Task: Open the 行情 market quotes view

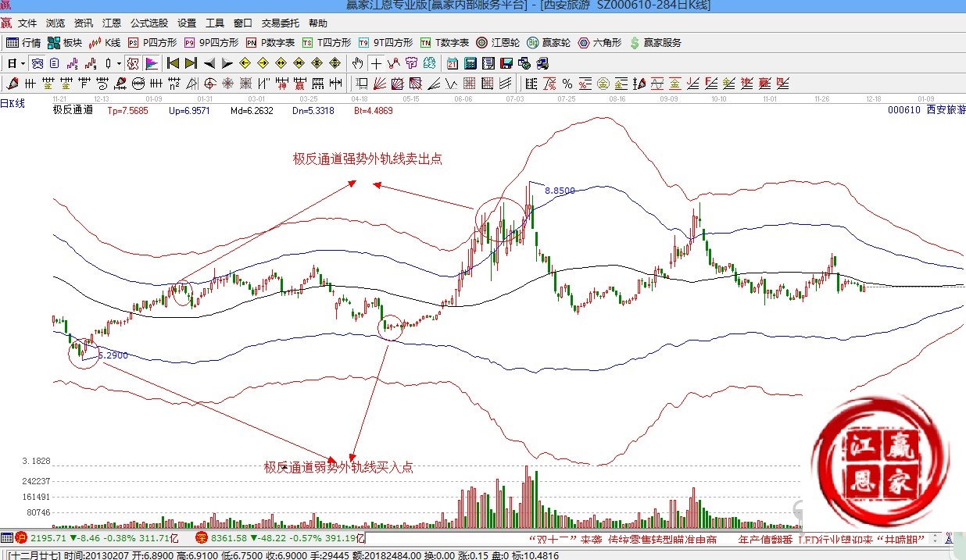Action: pyautogui.click(x=23, y=43)
